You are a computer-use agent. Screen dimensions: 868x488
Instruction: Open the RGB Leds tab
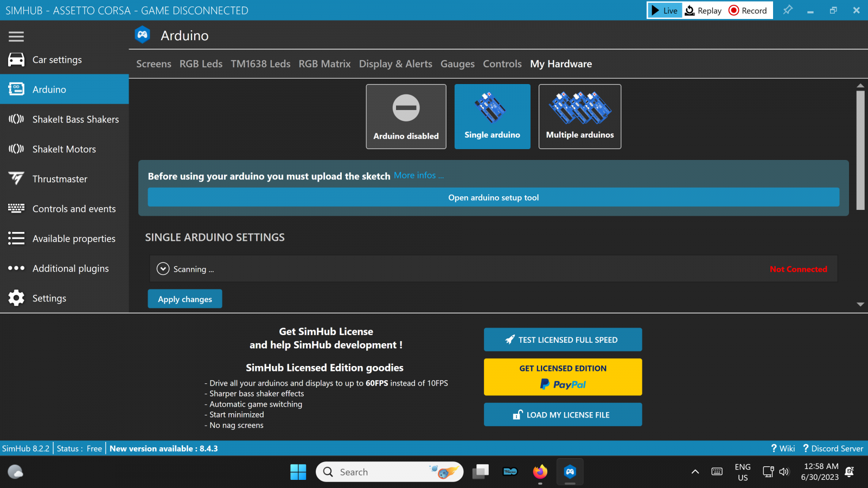[x=201, y=64]
